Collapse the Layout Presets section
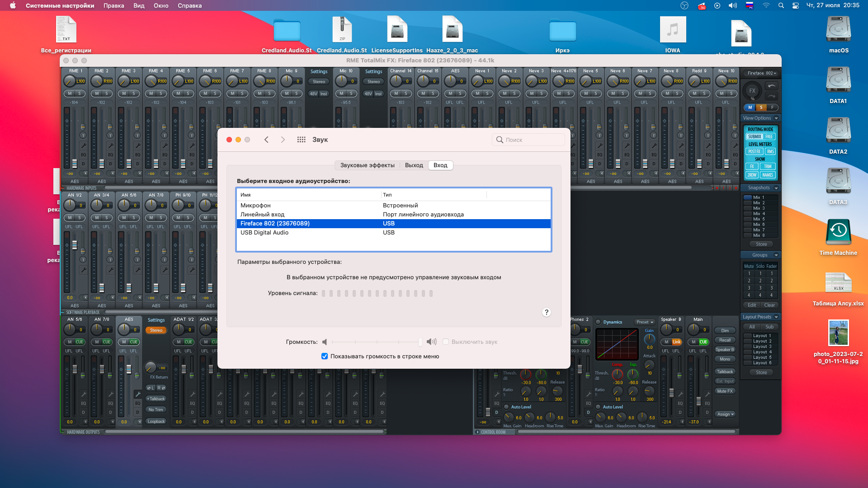The height and width of the screenshot is (488, 868). tap(776, 317)
